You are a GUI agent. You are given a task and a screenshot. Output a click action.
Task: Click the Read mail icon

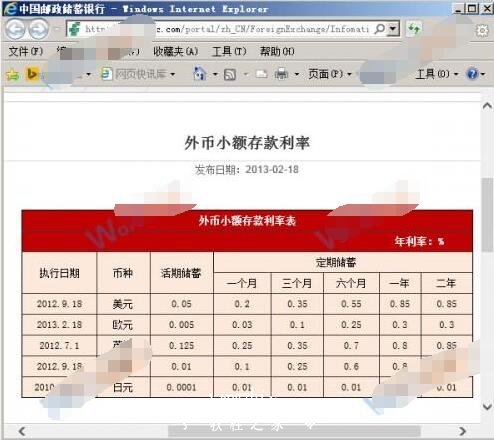click(x=262, y=74)
